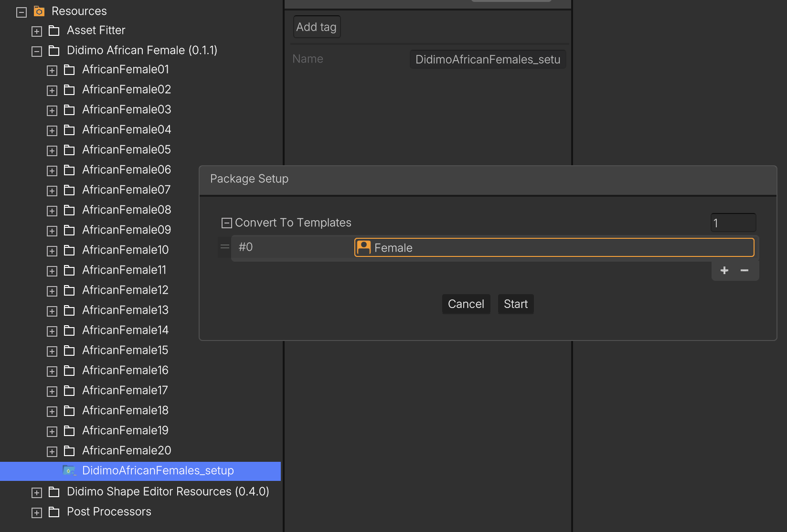Select the DidimoAfricanFemales_setup tree item

pos(140,471)
